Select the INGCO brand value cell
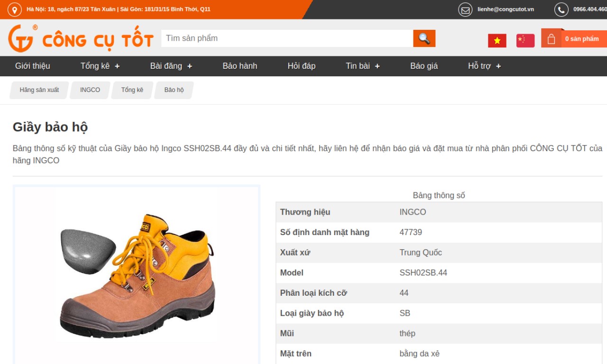This screenshot has height=364, width=607. 413,212
